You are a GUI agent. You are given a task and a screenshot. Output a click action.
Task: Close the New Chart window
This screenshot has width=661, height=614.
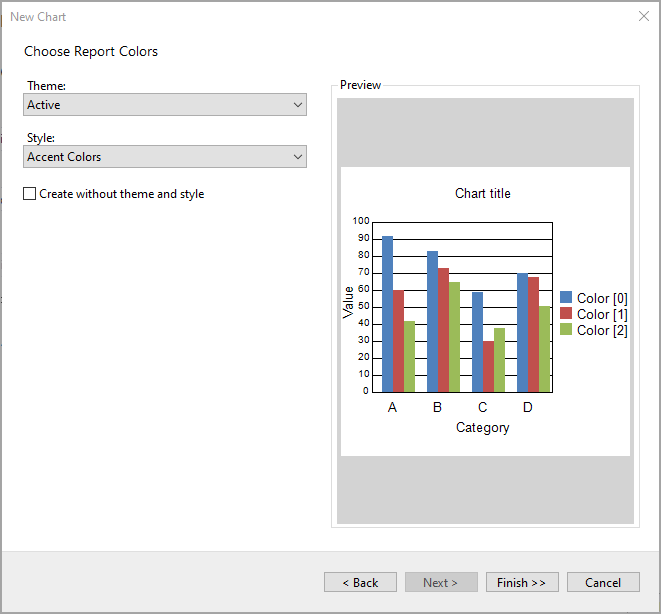644,16
